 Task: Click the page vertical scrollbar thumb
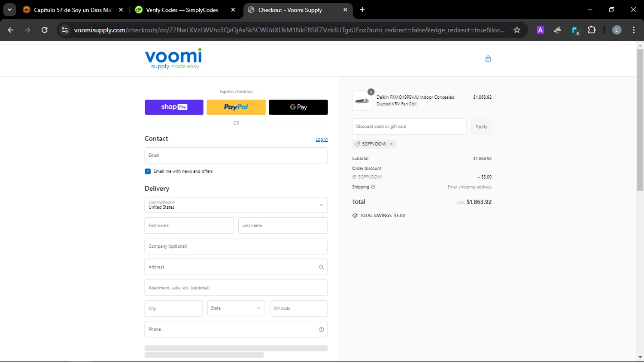640,120
